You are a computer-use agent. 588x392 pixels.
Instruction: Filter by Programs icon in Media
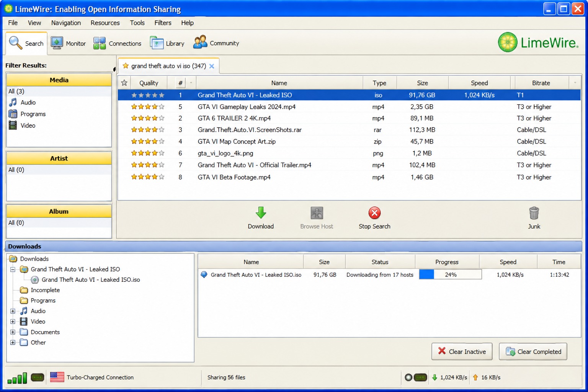pos(13,114)
